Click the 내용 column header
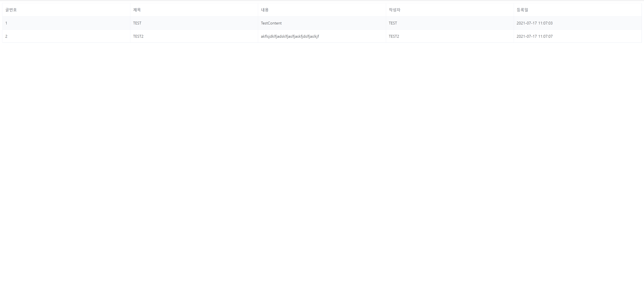Image resolution: width=644 pixels, height=291 pixels. tap(264, 10)
